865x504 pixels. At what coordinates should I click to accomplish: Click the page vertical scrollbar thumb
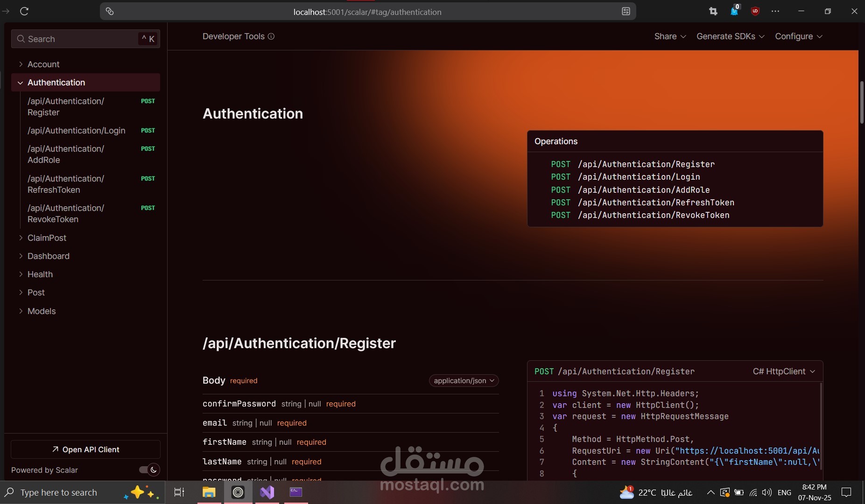click(x=862, y=103)
